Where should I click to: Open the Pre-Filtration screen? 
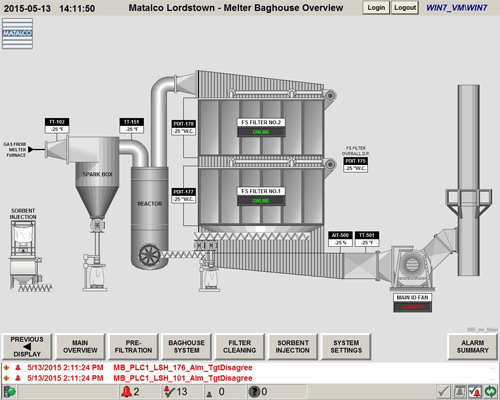133,347
